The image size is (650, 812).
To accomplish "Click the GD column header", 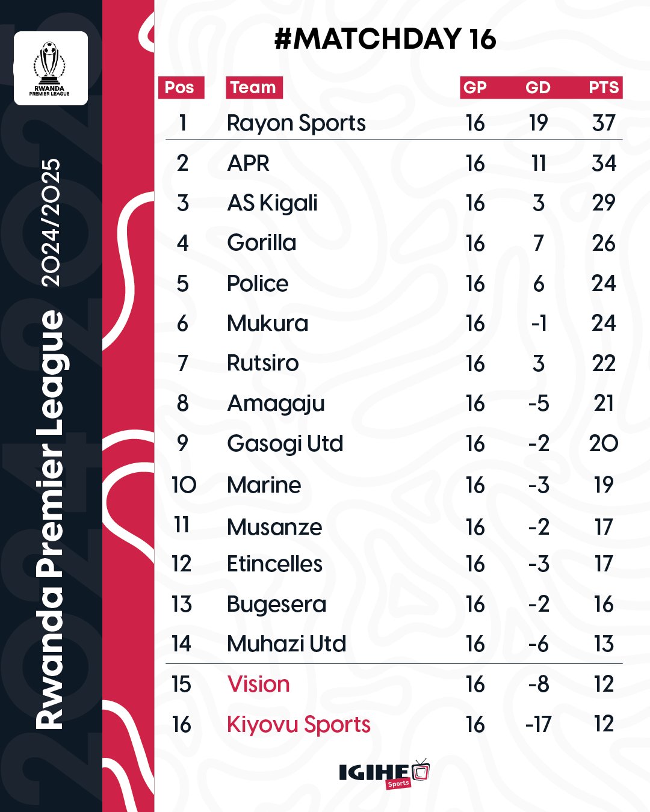I will pos(538,88).
